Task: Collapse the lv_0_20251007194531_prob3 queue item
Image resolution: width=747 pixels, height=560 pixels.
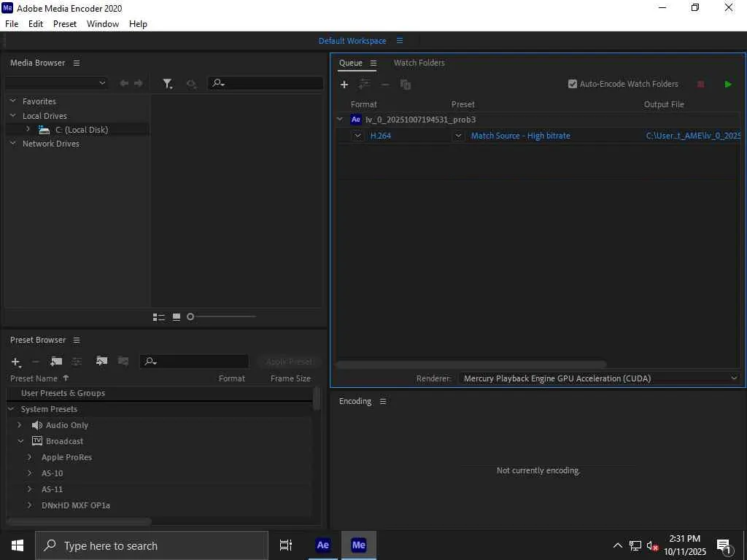Action: coord(340,119)
